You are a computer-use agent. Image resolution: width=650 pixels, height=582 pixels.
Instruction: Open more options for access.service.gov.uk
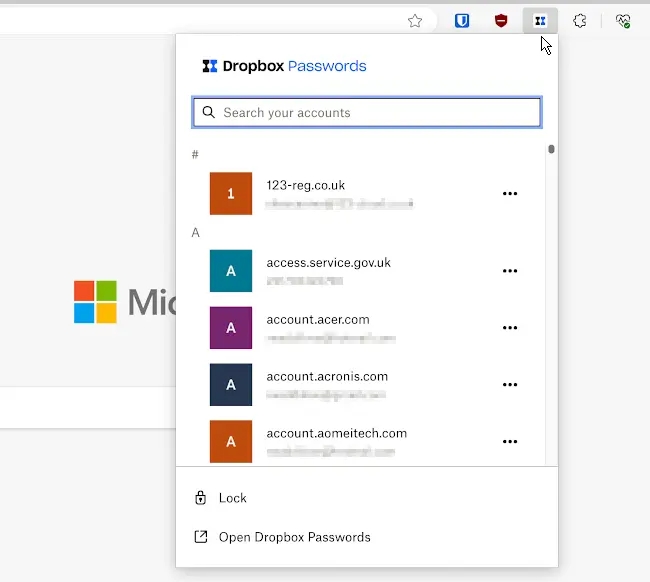[x=509, y=271]
